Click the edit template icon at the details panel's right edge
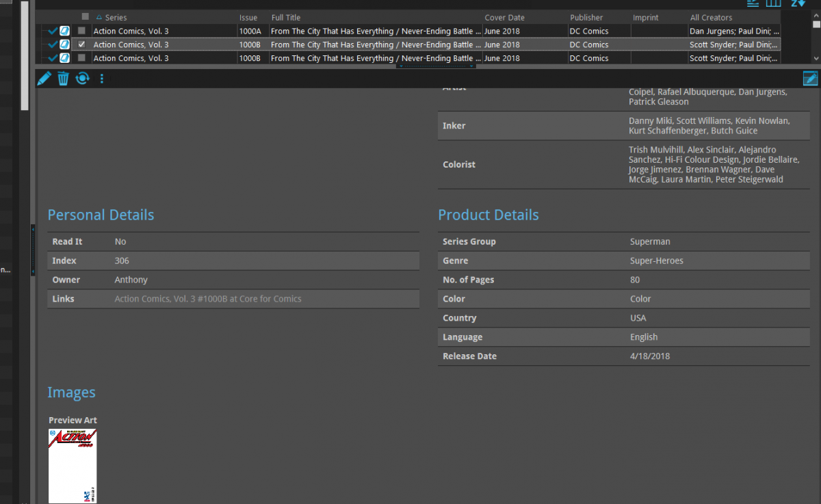 [810, 79]
